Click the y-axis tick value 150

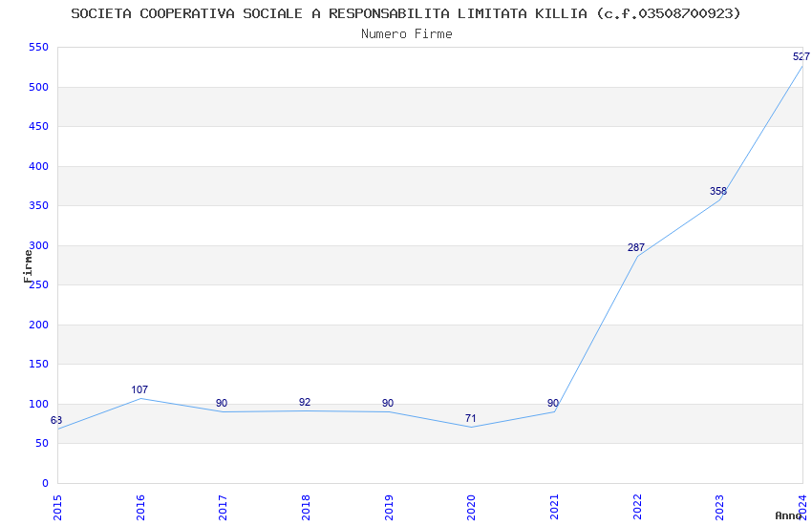click(39, 364)
